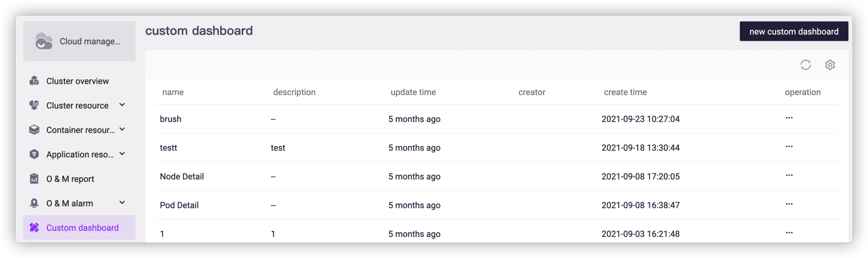This screenshot has height=258, width=868.
Task: Open table settings gear icon
Action: point(830,65)
